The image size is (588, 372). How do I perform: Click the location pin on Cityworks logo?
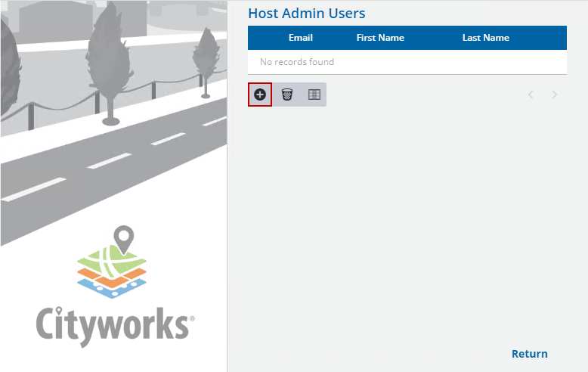point(123,240)
